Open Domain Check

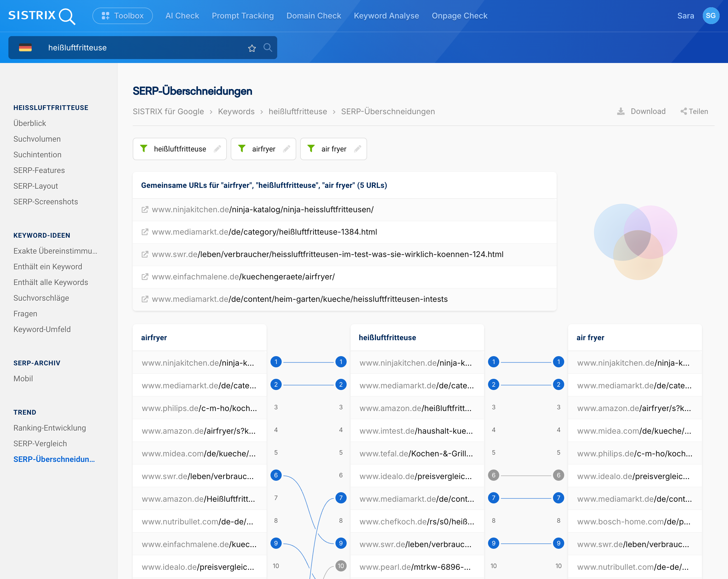pyautogui.click(x=314, y=16)
